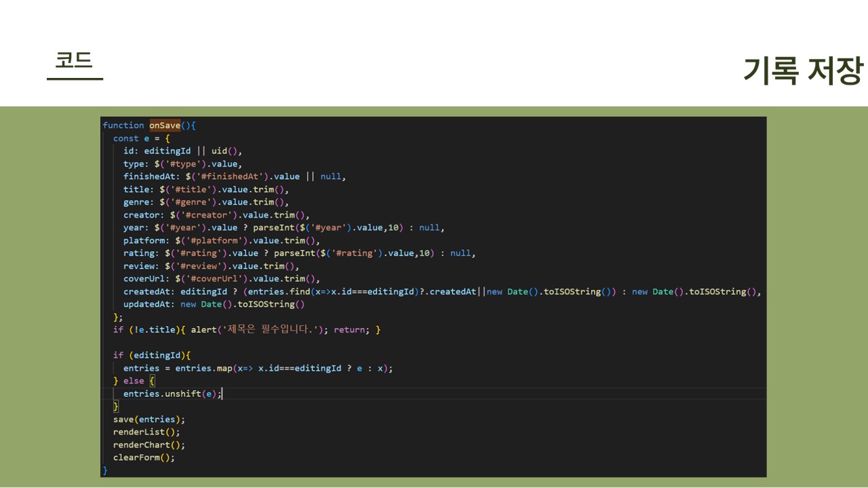Click the renderList(); call

(146, 432)
